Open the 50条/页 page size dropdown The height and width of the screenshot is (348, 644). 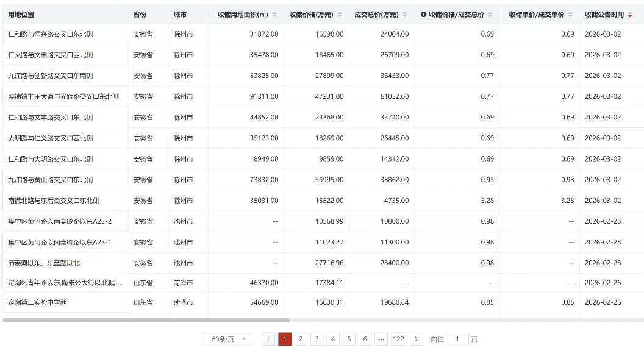(x=227, y=339)
